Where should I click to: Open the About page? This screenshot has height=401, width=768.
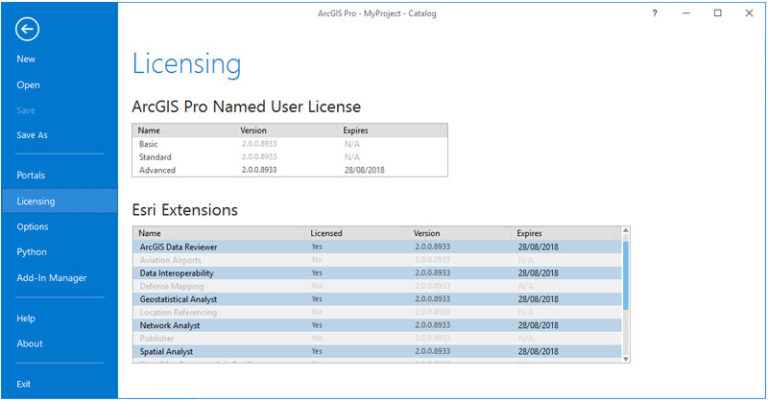(x=29, y=344)
